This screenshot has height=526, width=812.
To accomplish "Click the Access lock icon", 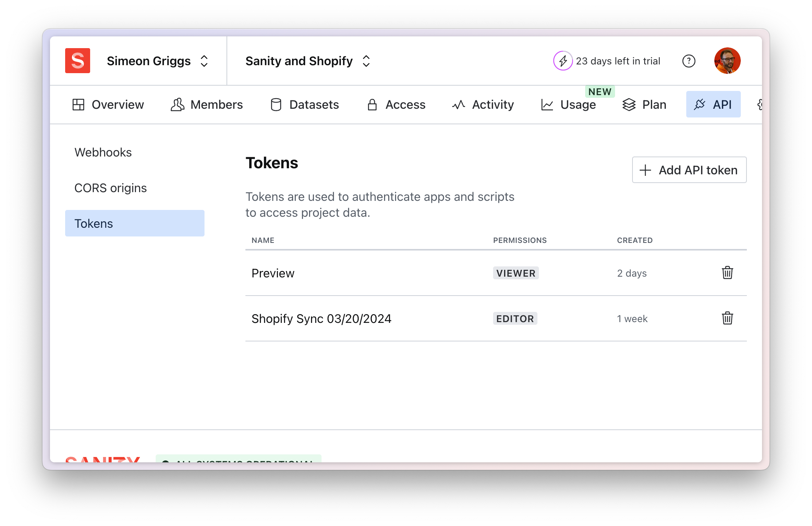I will (372, 105).
